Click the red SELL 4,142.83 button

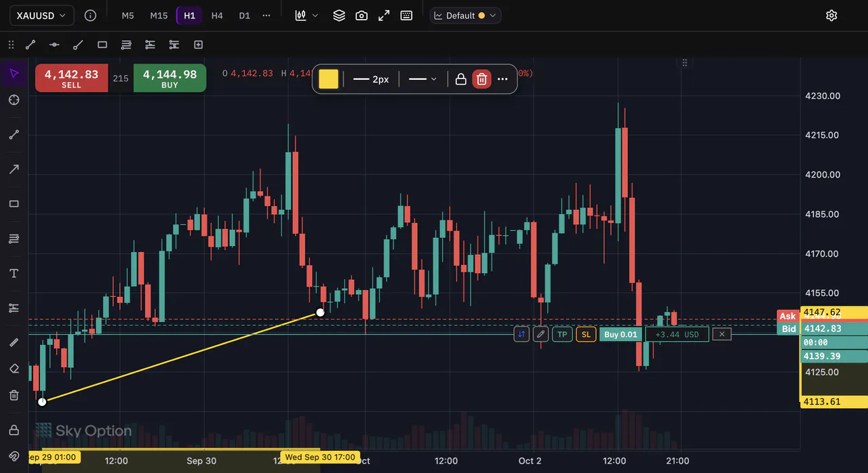pyautogui.click(x=71, y=78)
